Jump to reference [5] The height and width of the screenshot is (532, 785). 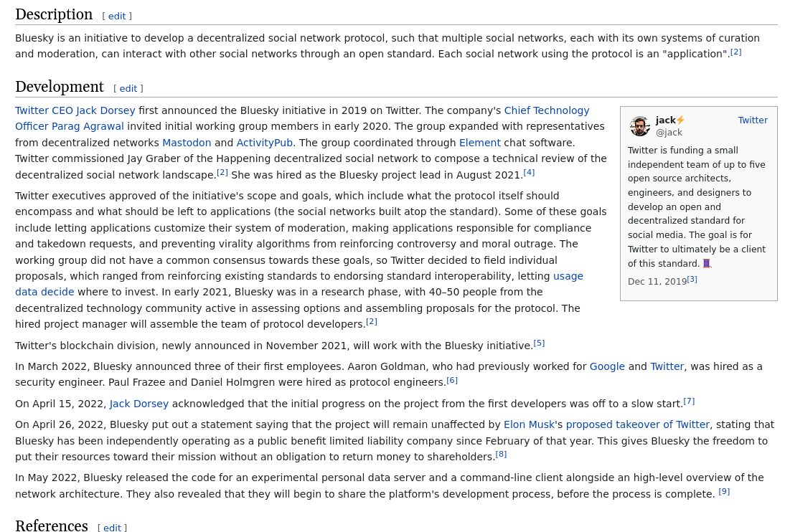[539, 343]
